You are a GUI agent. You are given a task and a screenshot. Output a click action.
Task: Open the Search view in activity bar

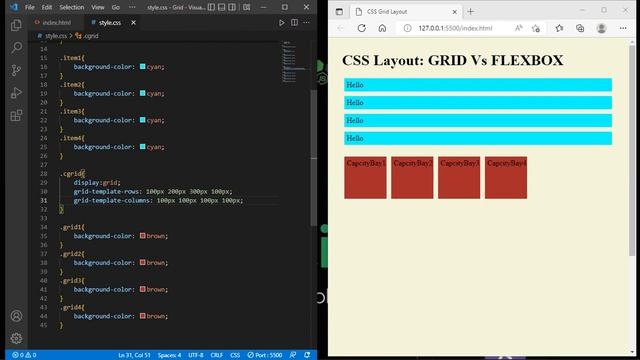(16, 48)
